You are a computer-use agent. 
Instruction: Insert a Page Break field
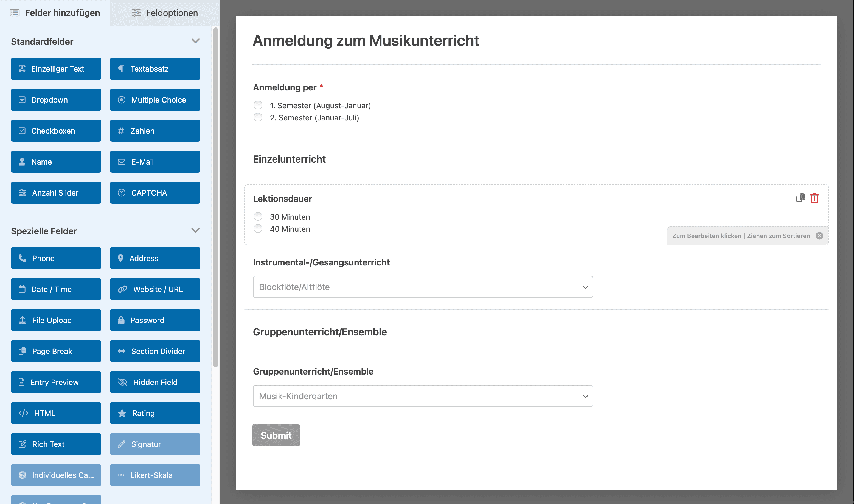tap(56, 351)
